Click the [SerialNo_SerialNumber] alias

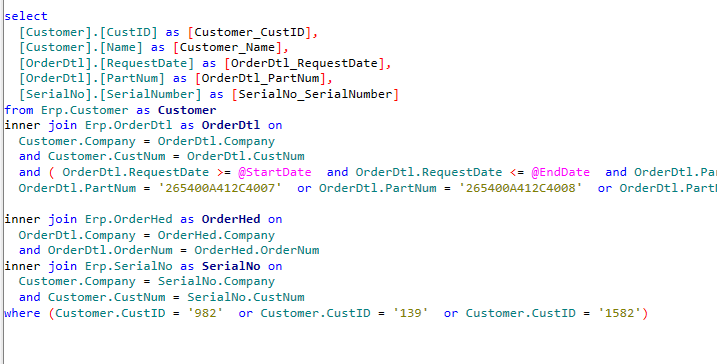[x=316, y=95]
